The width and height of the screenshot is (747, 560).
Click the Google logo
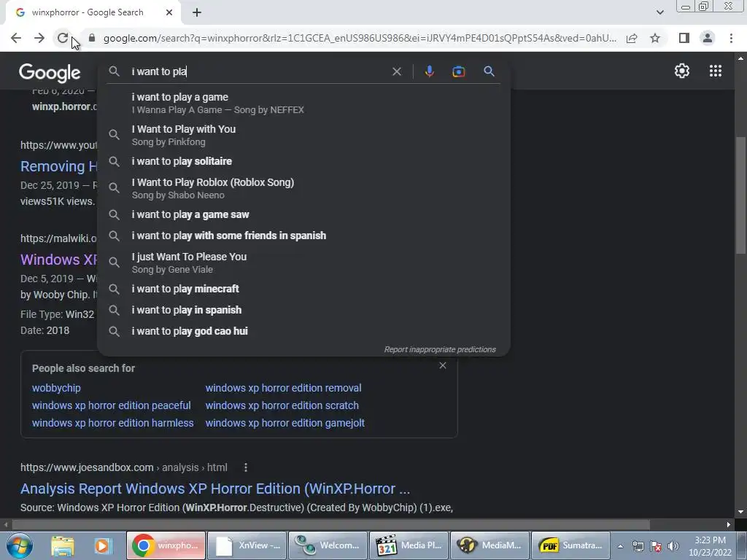click(x=50, y=73)
